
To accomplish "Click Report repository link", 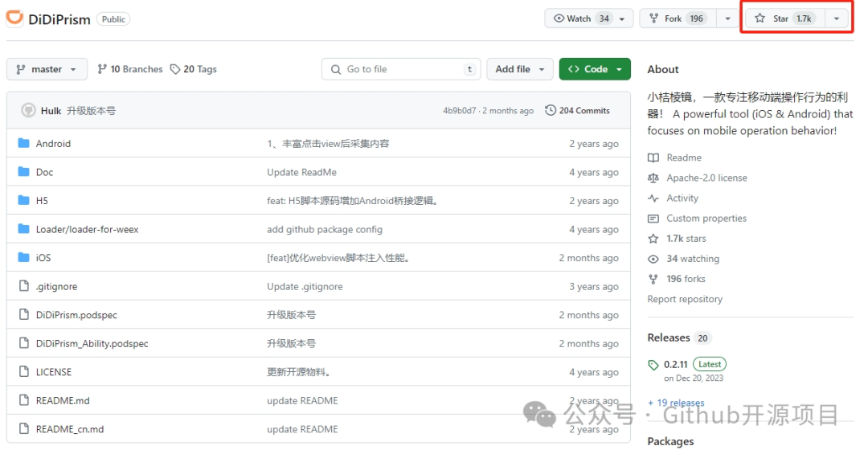I will pyautogui.click(x=685, y=299).
